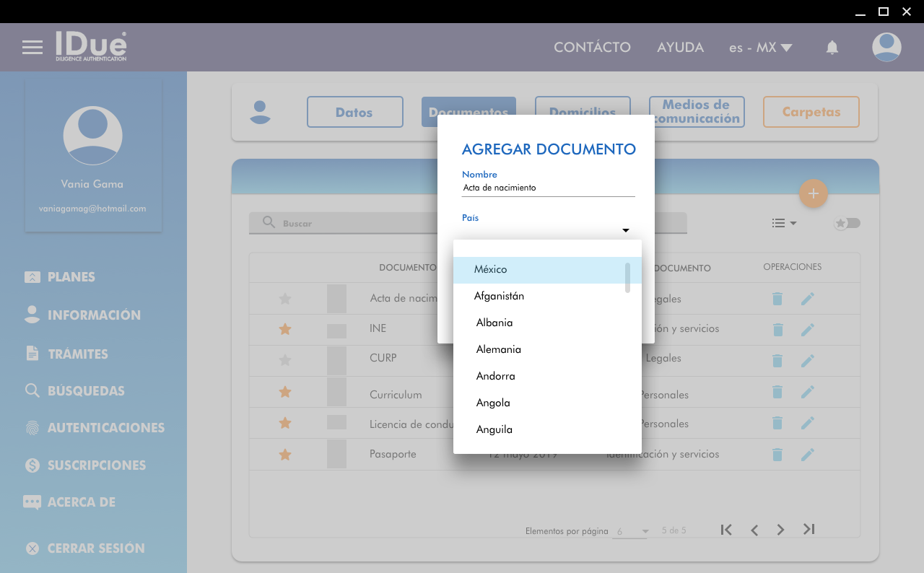This screenshot has height=573, width=924.
Task: Click the notifications bell icon
Action: click(x=832, y=48)
